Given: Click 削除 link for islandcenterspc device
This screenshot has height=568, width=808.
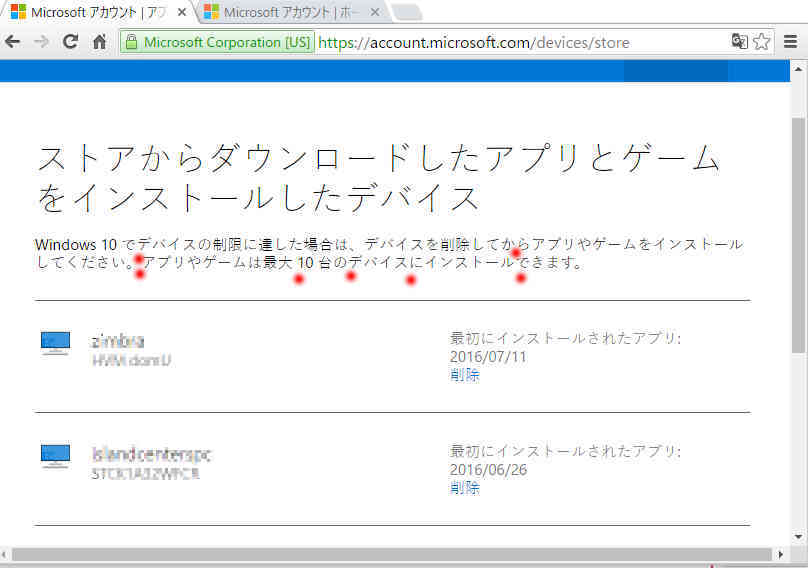Looking at the screenshot, I should [x=465, y=488].
